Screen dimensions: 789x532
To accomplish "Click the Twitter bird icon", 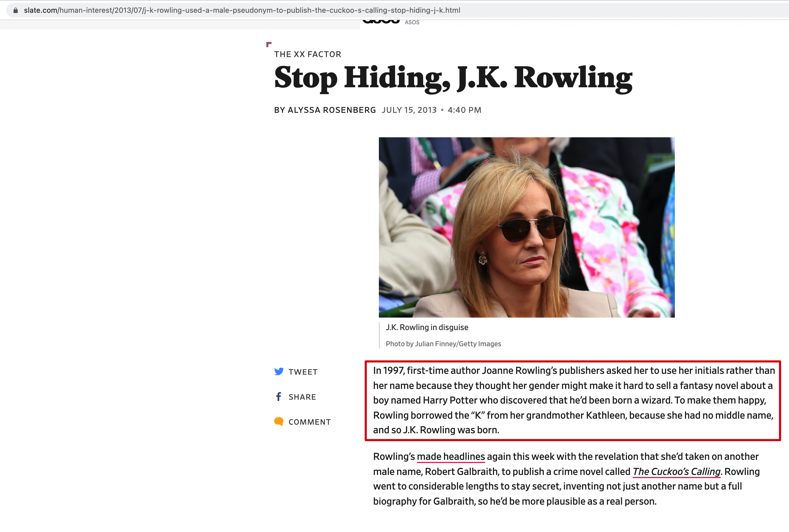I will pyautogui.click(x=279, y=372).
